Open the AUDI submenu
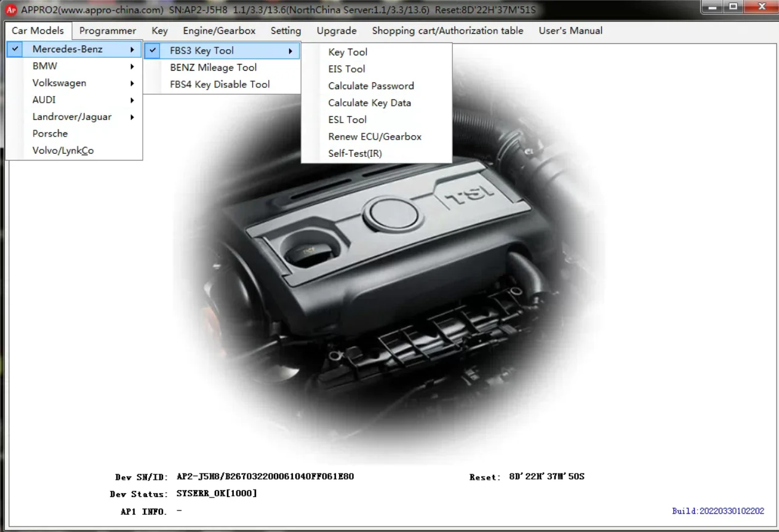779x532 pixels. click(x=44, y=100)
